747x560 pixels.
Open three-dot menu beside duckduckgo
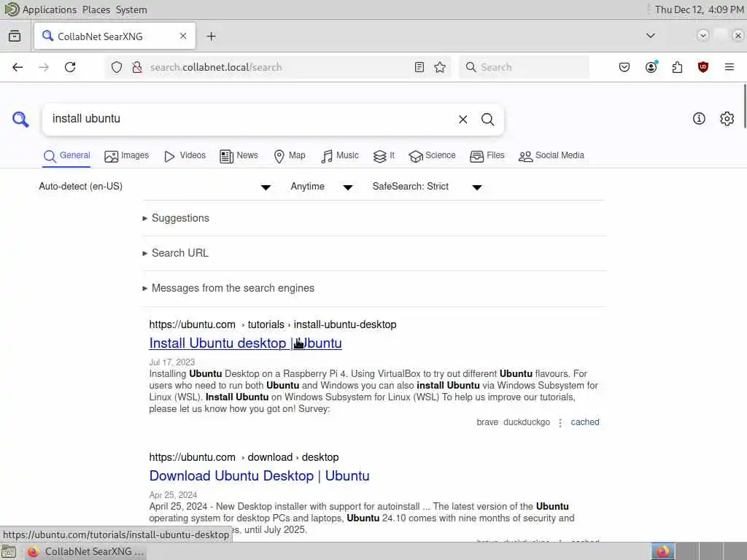[x=560, y=422]
